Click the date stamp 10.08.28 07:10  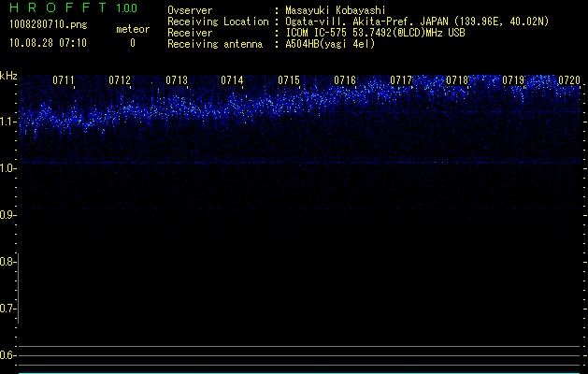pos(48,43)
